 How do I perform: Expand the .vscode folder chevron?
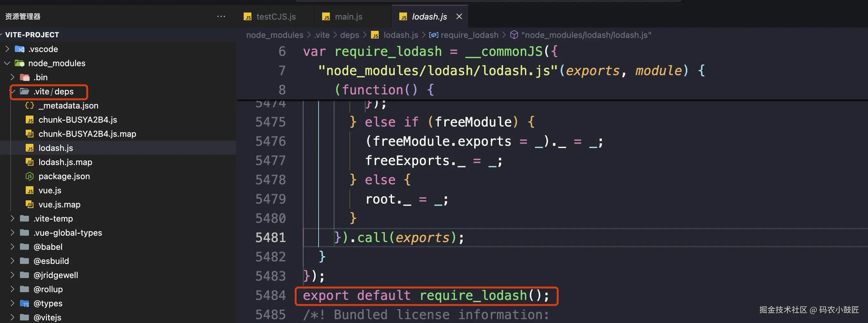(7, 49)
